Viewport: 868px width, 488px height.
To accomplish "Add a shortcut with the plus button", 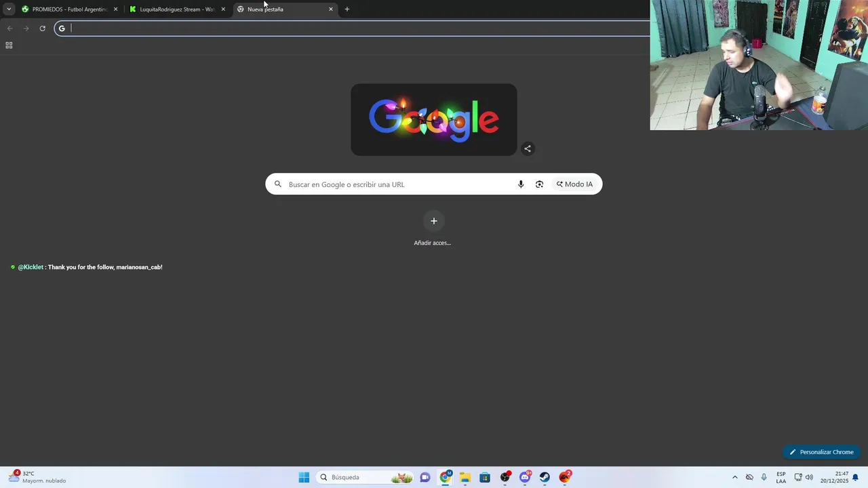I will coord(434,221).
